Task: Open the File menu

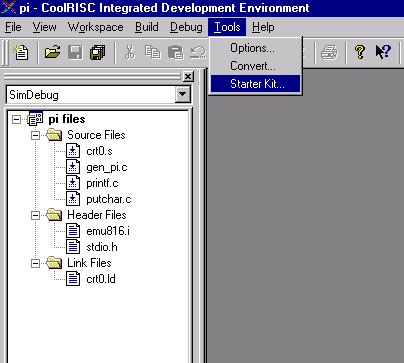Action: pyautogui.click(x=13, y=27)
